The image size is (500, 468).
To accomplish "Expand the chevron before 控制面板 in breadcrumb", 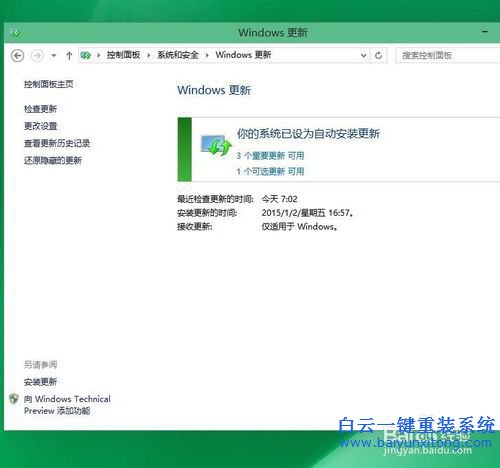I will coord(99,55).
